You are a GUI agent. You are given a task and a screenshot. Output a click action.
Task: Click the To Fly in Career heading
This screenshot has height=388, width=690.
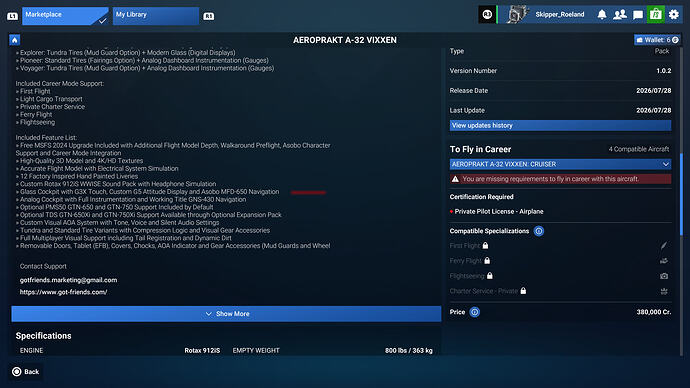coord(480,149)
